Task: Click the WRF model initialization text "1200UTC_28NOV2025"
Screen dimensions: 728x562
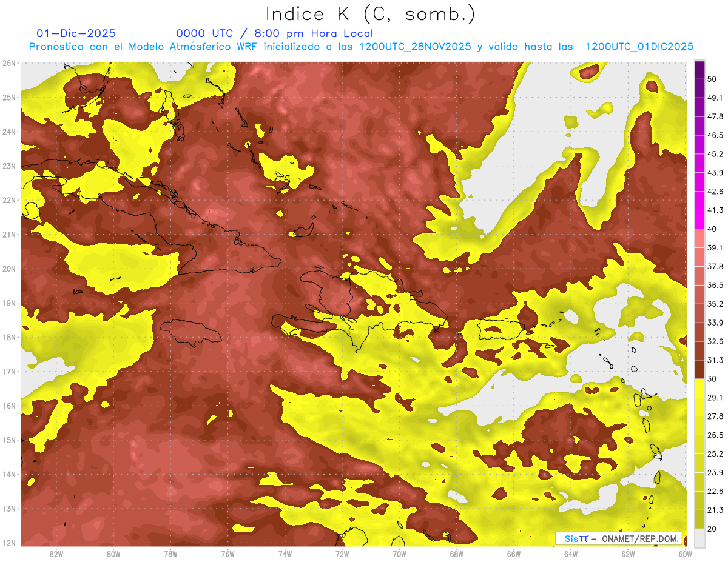Action: point(415,47)
